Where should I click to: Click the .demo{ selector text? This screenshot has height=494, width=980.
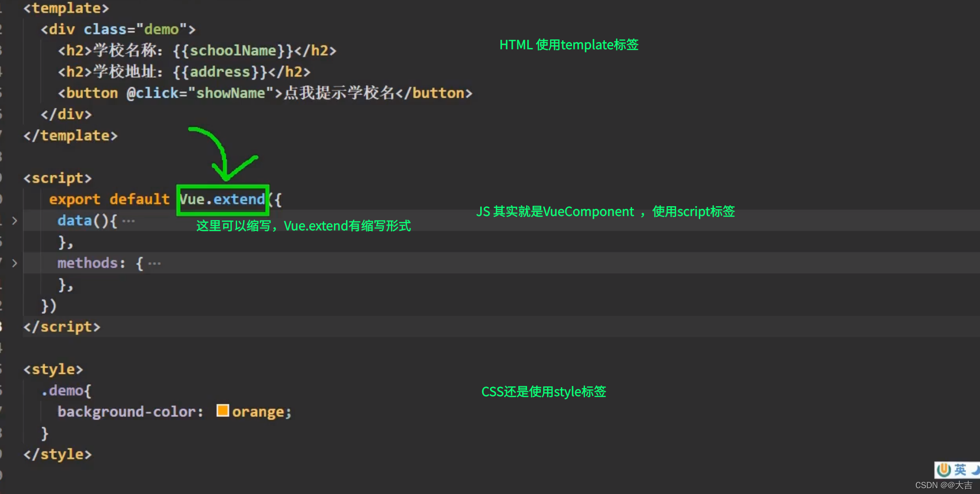point(66,390)
